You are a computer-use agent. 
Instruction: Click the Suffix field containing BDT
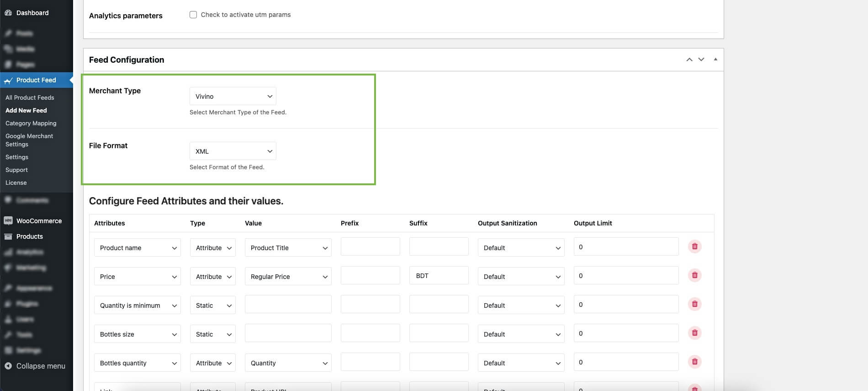[439, 275]
